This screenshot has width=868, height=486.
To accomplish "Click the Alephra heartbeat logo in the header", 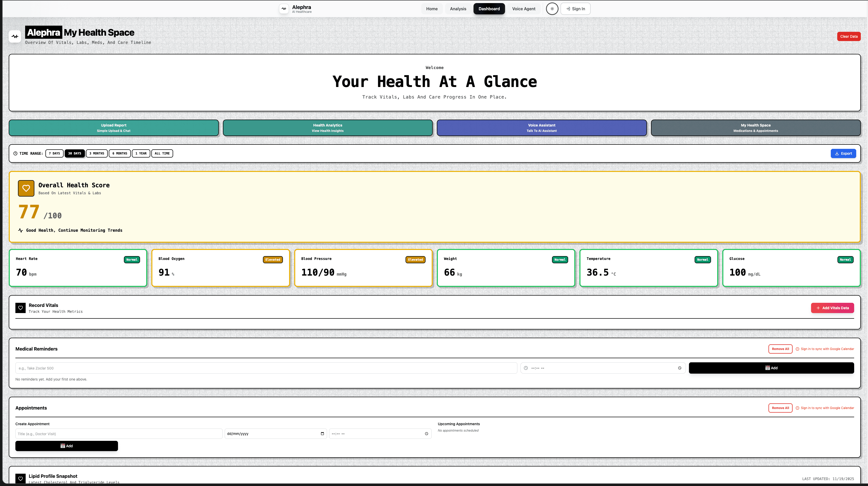I will [x=284, y=9].
